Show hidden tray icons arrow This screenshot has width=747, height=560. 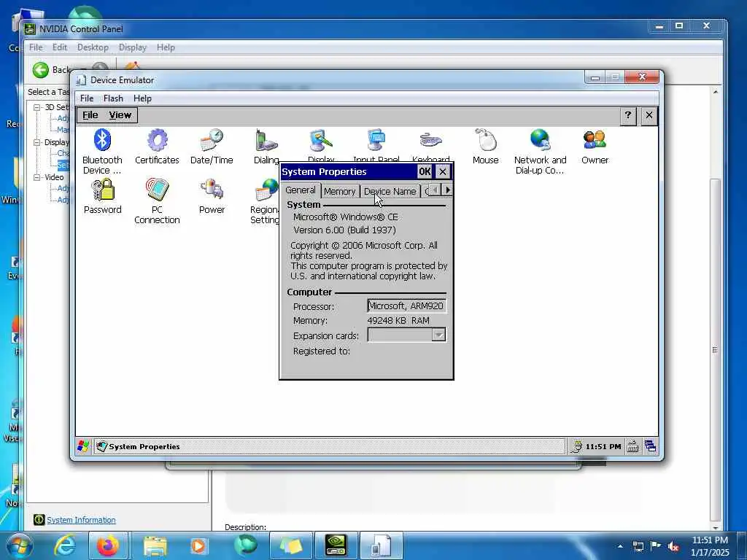click(x=620, y=546)
